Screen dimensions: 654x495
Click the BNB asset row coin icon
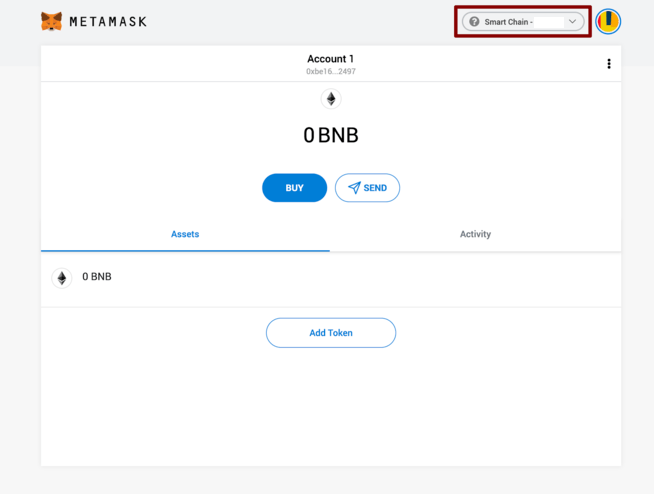62,278
